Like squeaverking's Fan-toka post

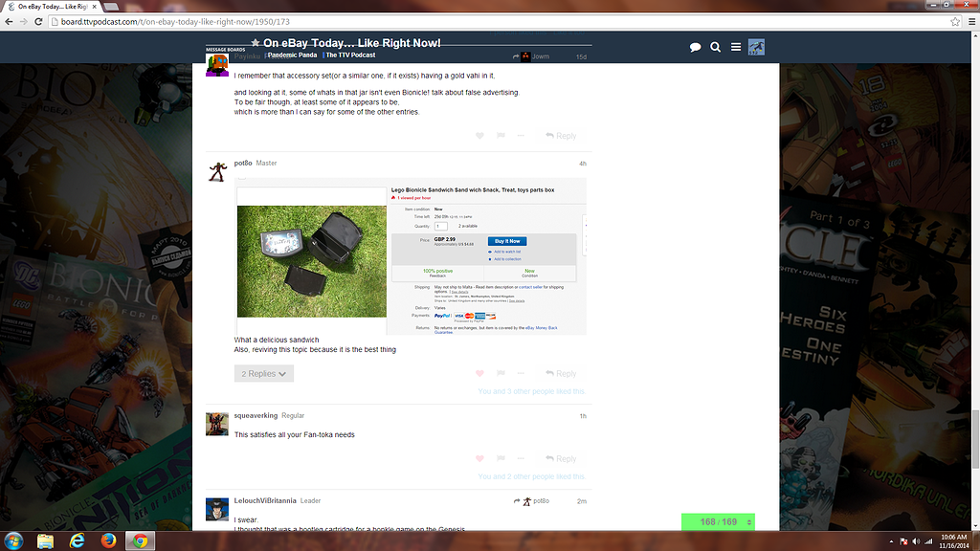(x=479, y=458)
